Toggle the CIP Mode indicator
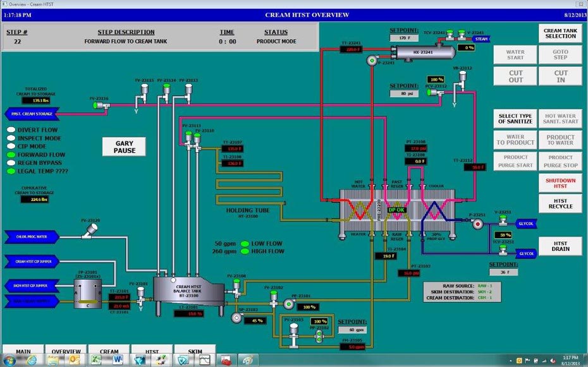The height and width of the screenshot is (367, 588). pos(11,146)
